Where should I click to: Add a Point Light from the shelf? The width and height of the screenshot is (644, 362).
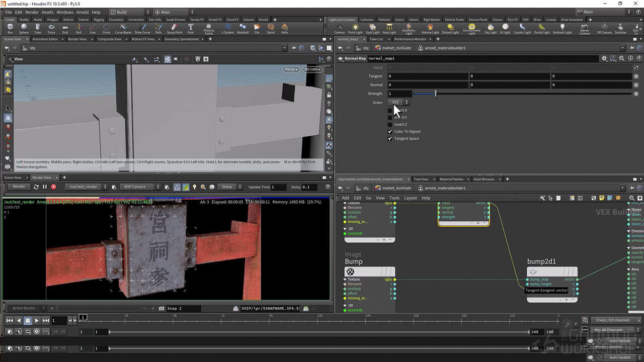355,29
